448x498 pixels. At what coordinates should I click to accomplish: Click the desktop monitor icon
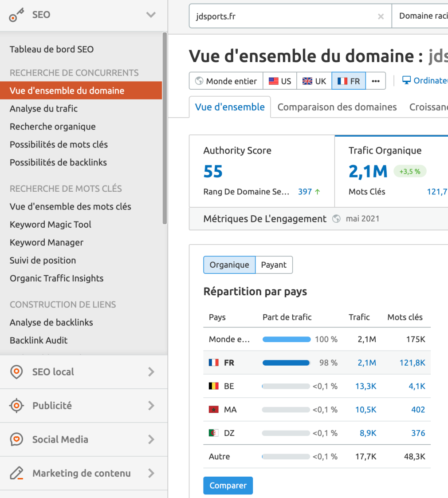pos(406,80)
